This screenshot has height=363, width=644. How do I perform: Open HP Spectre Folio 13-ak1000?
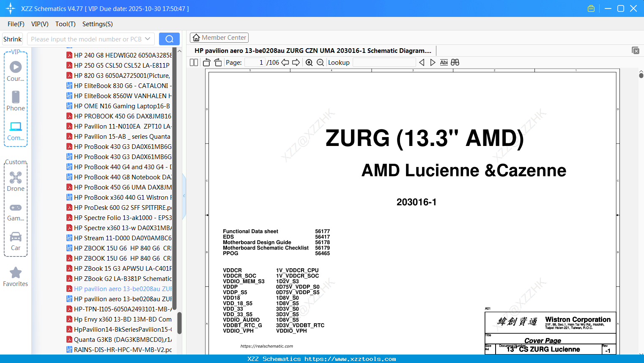point(119,217)
